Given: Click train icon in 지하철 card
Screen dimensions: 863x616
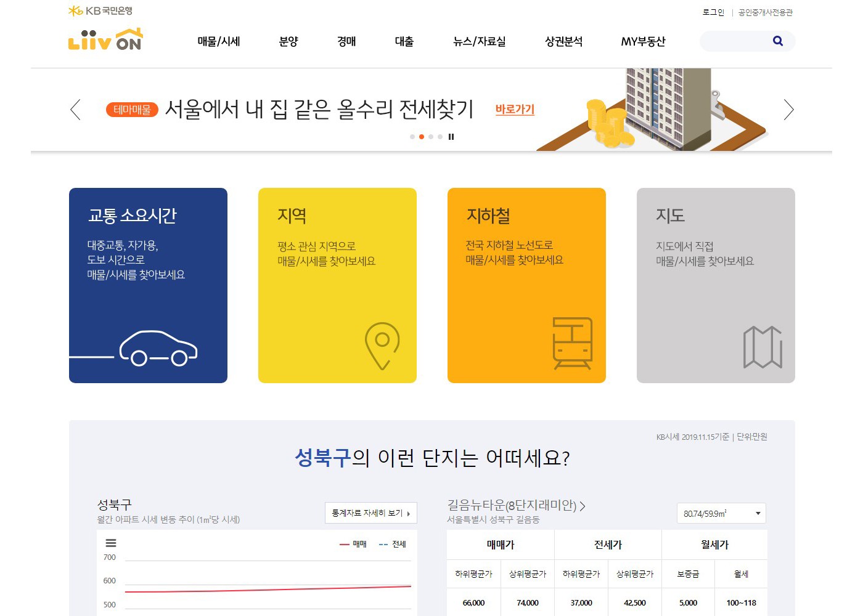Looking at the screenshot, I should pyautogui.click(x=572, y=343).
